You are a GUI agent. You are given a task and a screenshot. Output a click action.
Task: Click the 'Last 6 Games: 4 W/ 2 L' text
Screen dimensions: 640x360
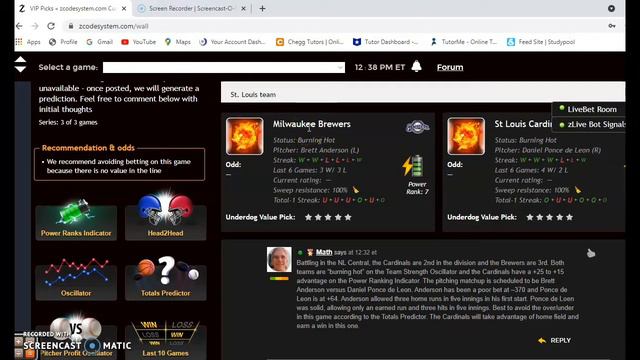[531, 170]
